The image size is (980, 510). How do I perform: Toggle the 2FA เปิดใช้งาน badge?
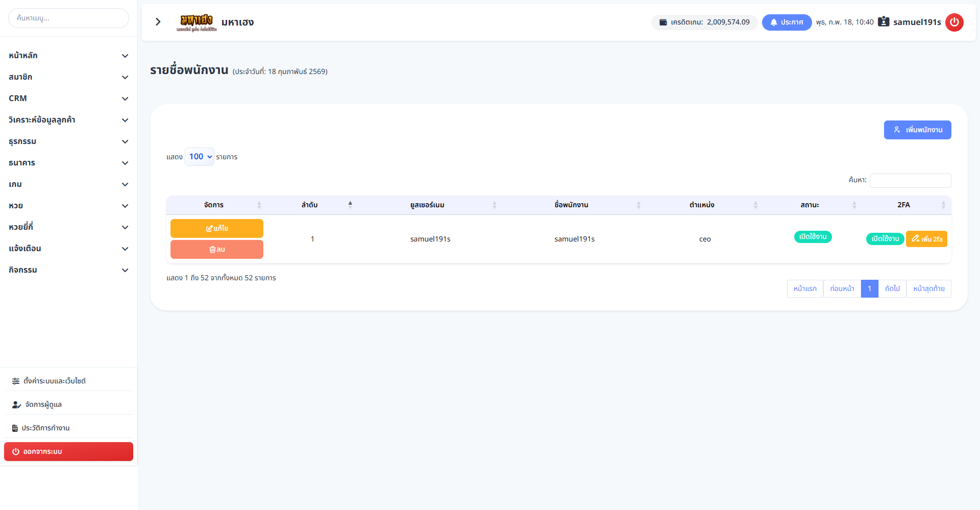[885, 239]
